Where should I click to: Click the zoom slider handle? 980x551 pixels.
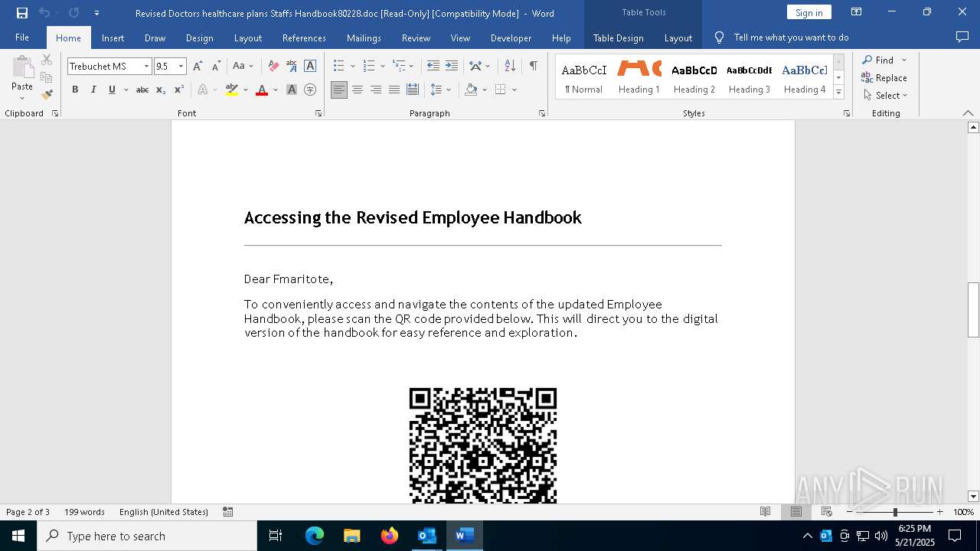tap(895, 512)
